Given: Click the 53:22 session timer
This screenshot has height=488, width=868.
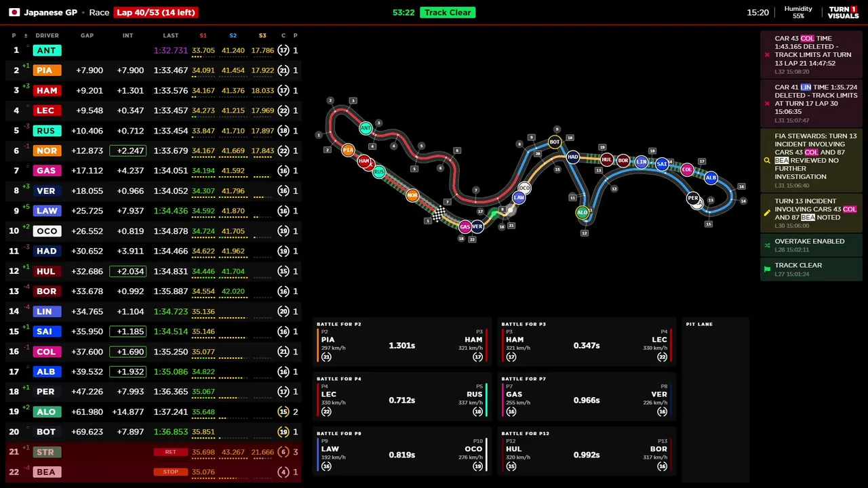Looking at the screenshot, I should pyautogui.click(x=403, y=12).
